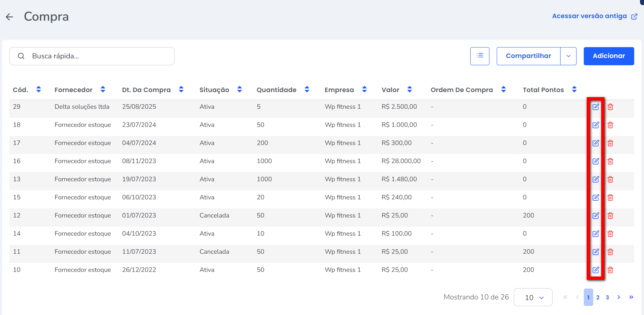644x315 pixels.
Task: Delete purchase code 29 row
Action: click(x=610, y=107)
